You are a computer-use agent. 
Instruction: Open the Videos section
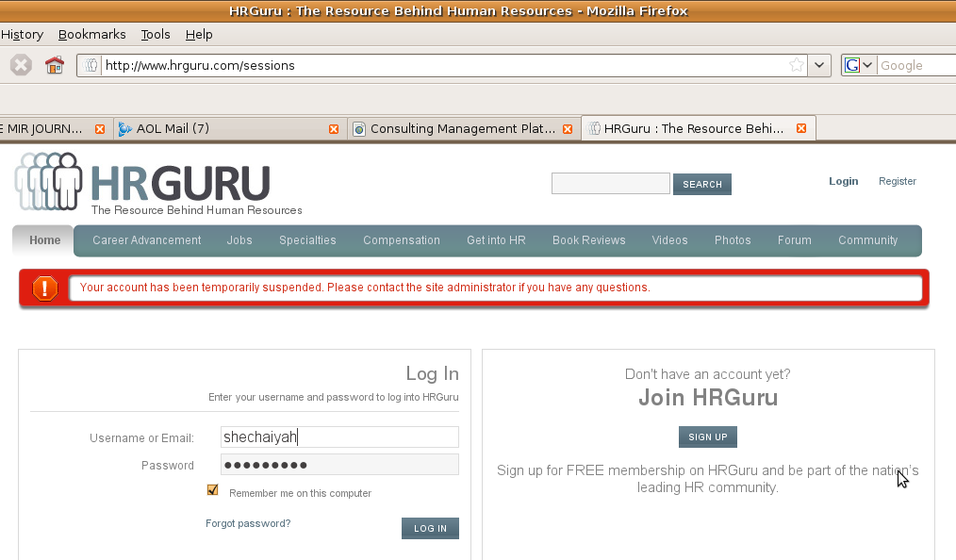pos(670,240)
